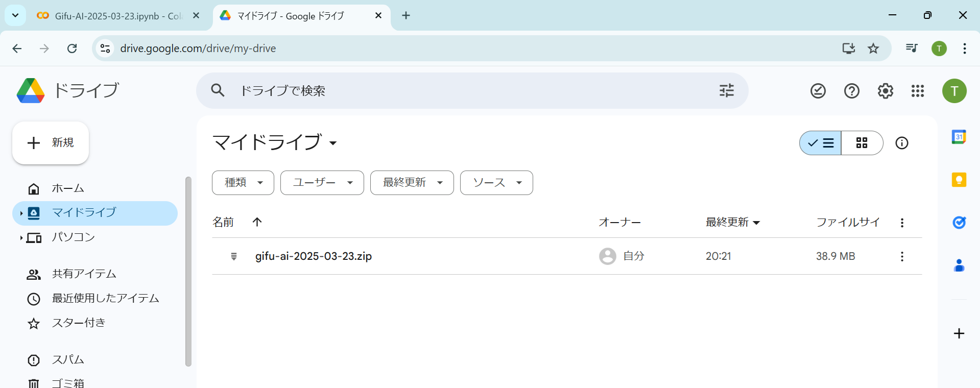The width and height of the screenshot is (980, 388).
Task: Click modified time 20:21
Action: [x=719, y=256]
